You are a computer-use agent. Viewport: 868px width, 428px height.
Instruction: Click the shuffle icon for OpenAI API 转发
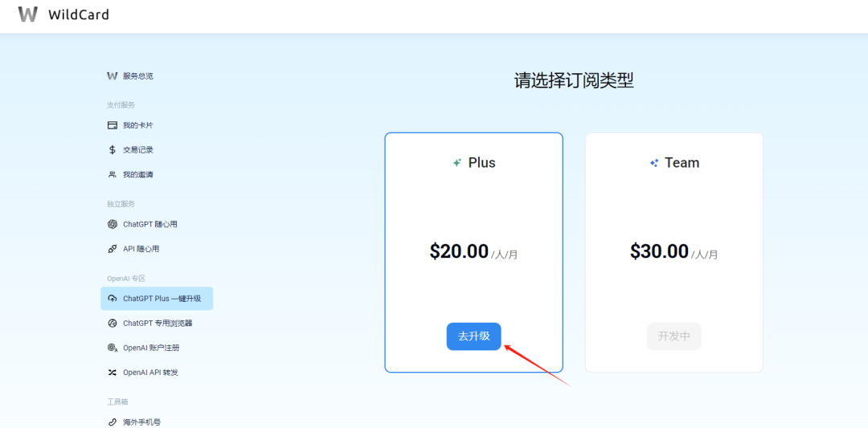pyautogui.click(x=113, y=373)
